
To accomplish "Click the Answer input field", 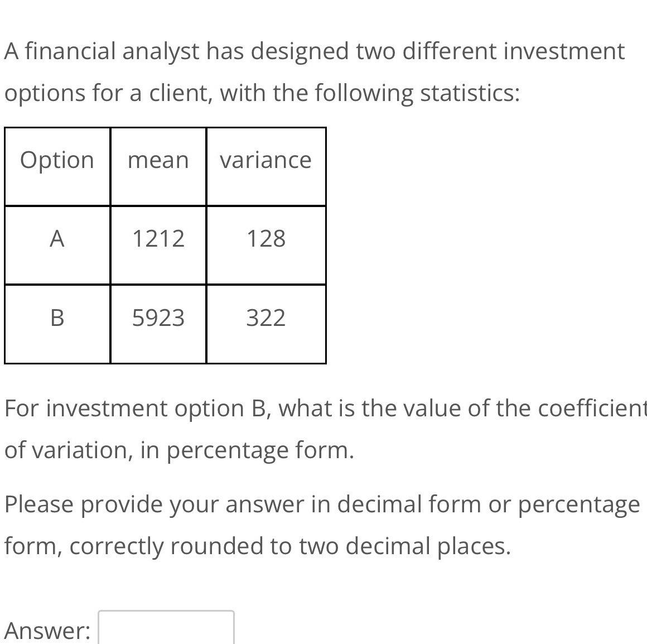I will tap(166, 627).
